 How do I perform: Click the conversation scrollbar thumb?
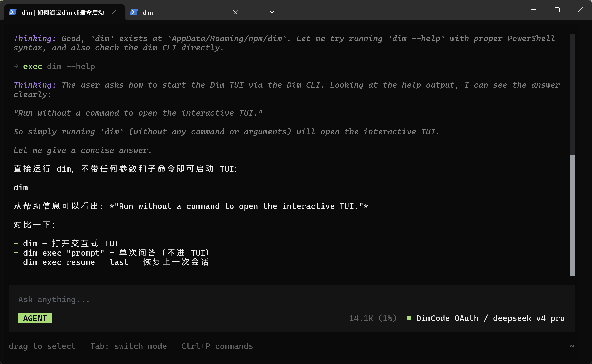[x=572, y=215]
